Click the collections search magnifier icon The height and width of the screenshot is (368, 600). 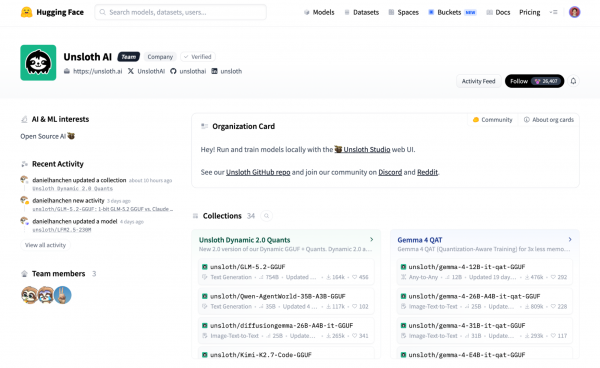(x=266, y=216)
